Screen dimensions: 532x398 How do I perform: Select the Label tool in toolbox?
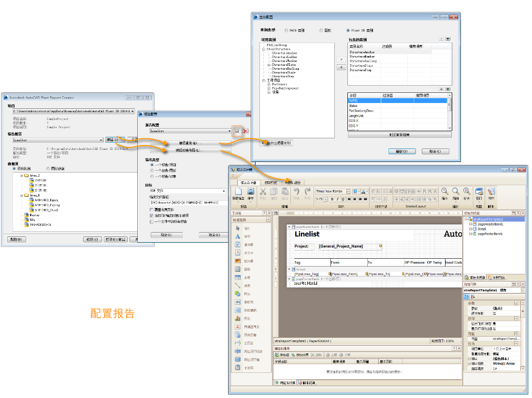(x=238, y=236)
